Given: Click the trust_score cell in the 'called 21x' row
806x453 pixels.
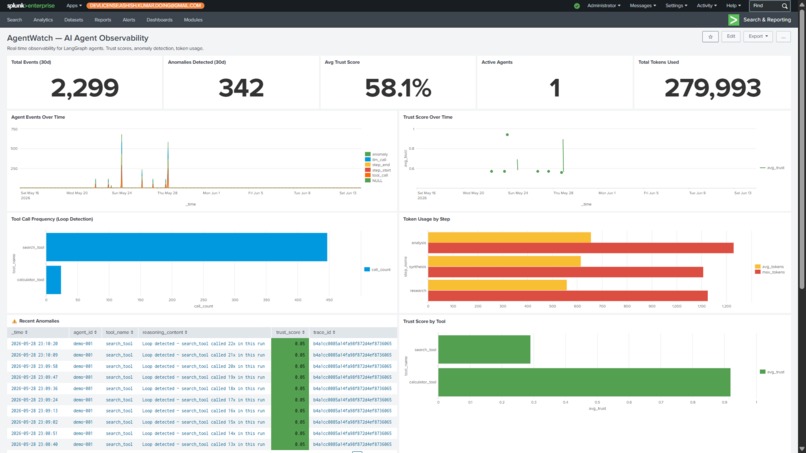Looking at the screenshot, I should point(290,355).
